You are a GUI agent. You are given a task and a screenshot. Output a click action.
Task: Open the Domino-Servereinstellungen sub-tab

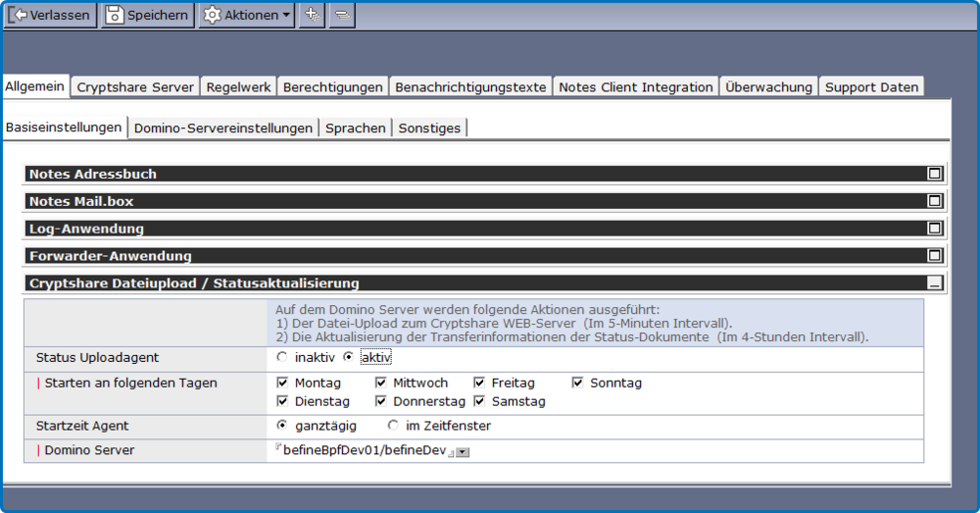click(x=223, y=128)
